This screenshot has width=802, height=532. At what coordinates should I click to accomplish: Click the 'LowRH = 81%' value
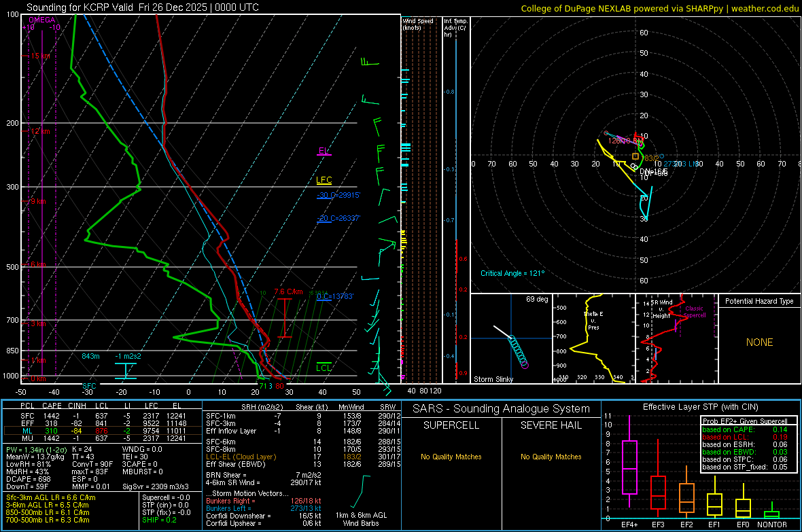(x=28, y=465)
